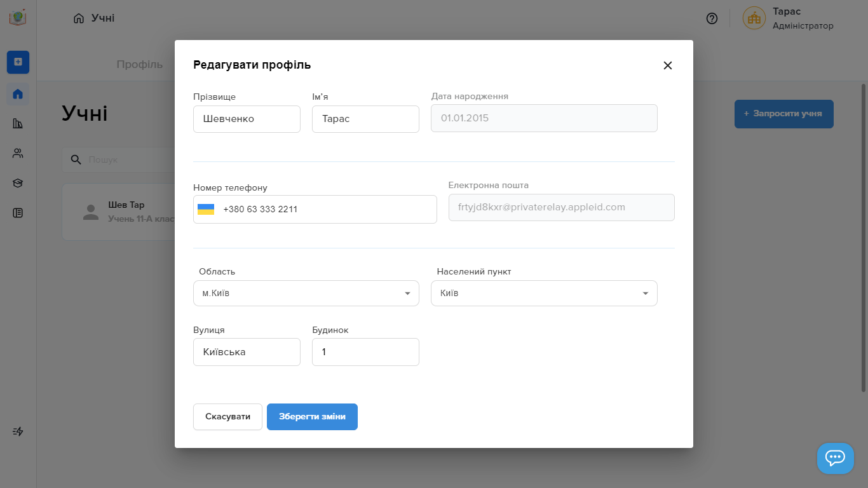The width and height of the screenshot is (868, 488).
Task: Click the Редагувати профіль dialog title
Action: [x=252, y=65]
